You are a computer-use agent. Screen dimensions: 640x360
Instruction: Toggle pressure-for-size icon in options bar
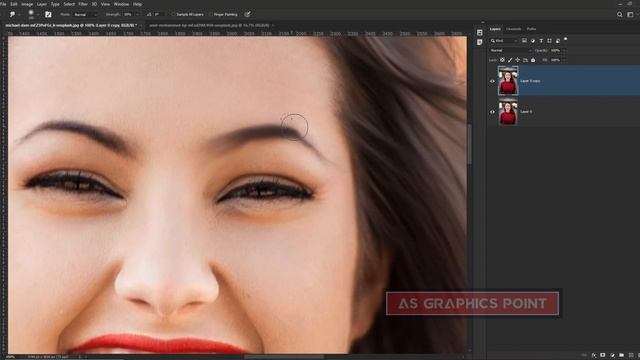coord(247,14)
